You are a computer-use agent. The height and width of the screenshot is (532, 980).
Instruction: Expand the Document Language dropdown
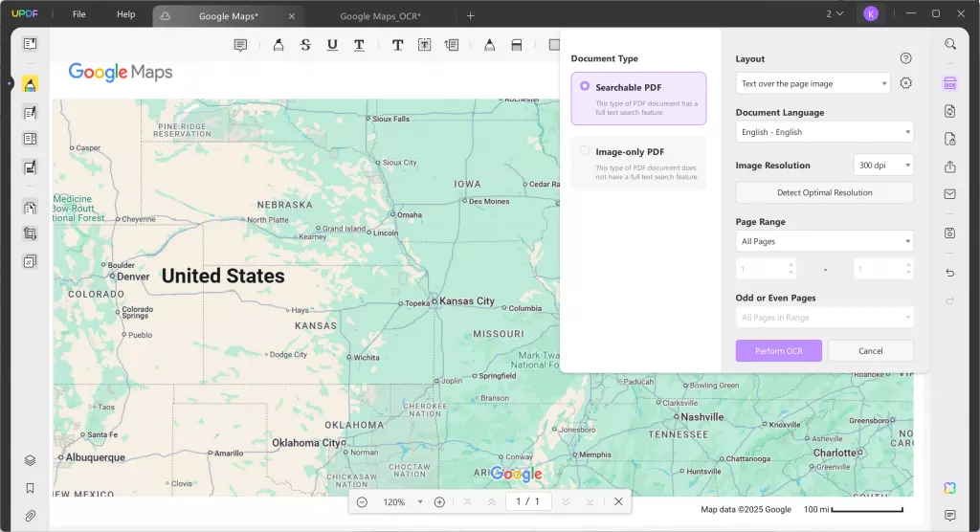[x=824, y=132]
